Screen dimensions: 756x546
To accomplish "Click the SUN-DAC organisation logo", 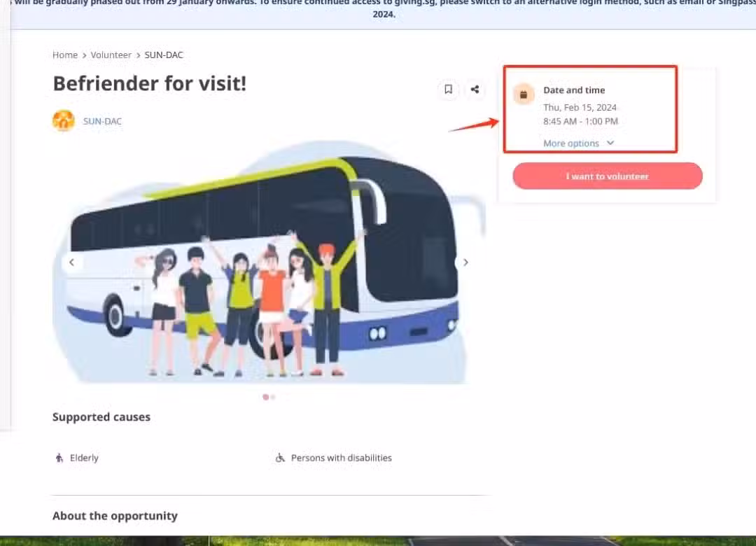I will point(64,120).
